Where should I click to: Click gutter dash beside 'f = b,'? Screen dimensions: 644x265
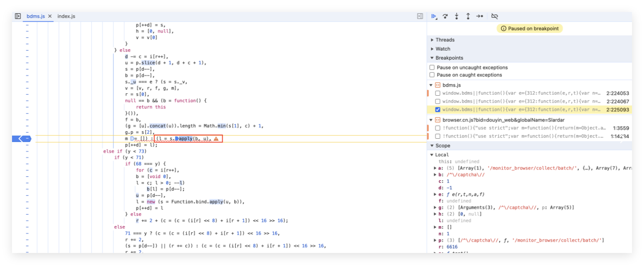click(27, 120)
